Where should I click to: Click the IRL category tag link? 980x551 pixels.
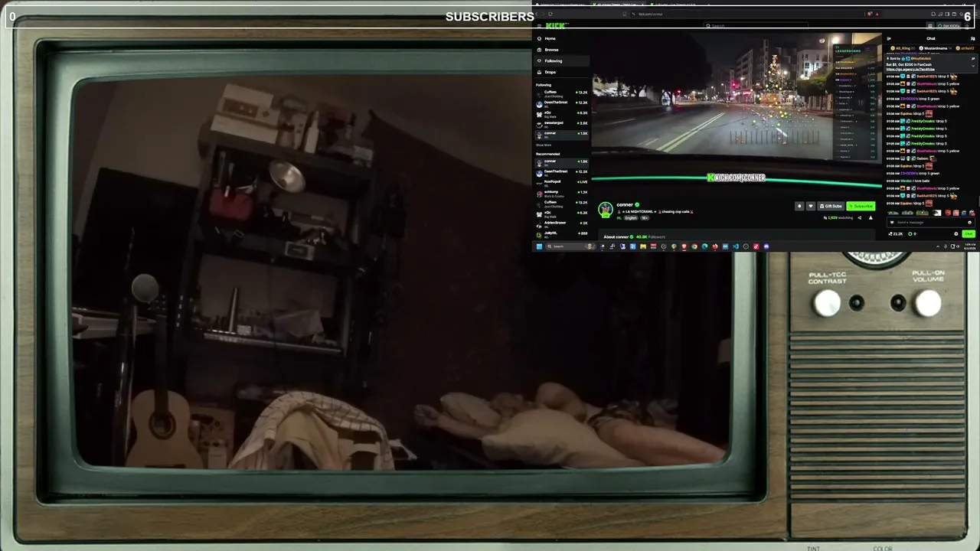point(619,217)
